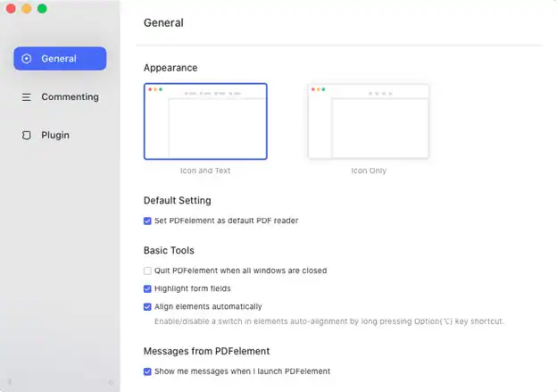Click the "Icon Only" caption text

coord(369,171)
